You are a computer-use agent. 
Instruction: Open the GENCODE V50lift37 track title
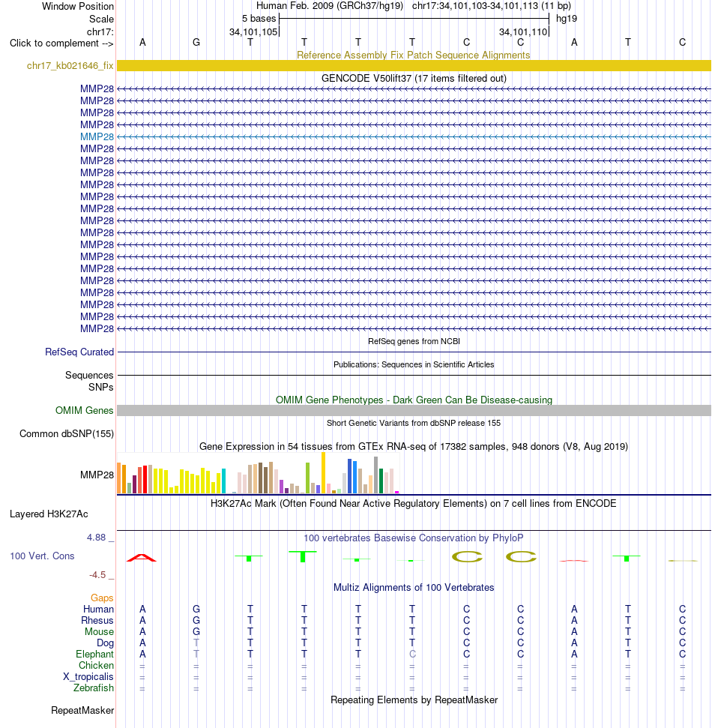tap(414, 78)
